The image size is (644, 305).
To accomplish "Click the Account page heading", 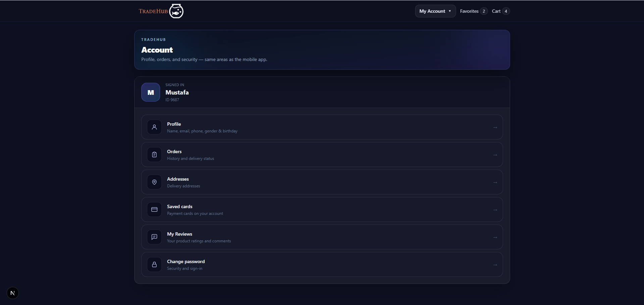I will (157, 50).
